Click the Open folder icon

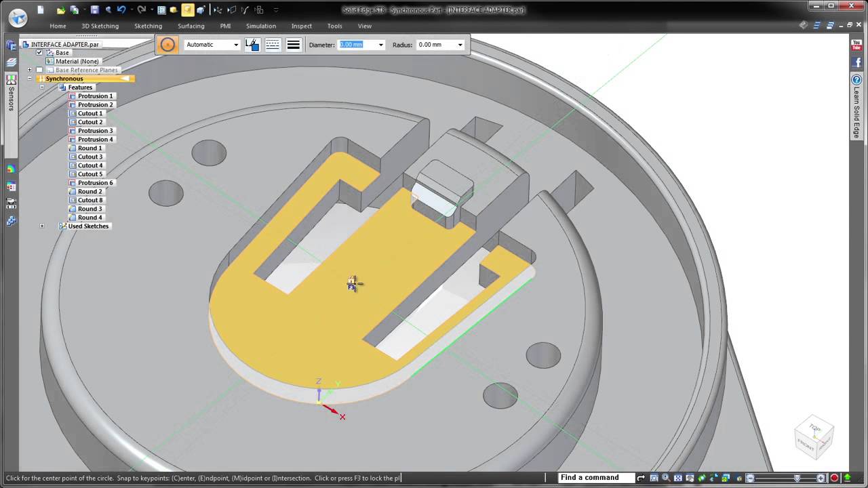coord(61,9)
